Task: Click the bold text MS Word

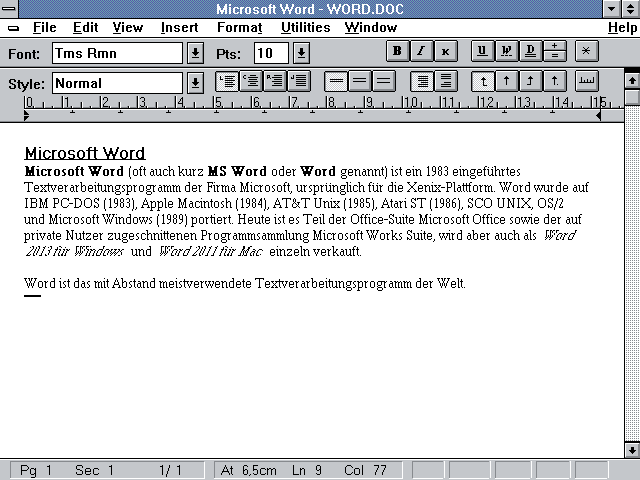Action: [237, 171]
